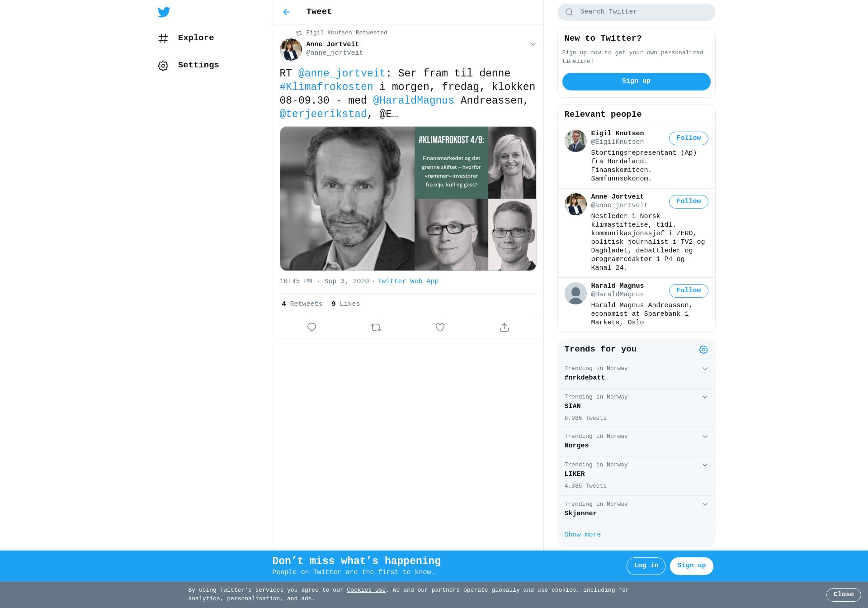Expand the tweet options chevron by Anne Jortveit
Viewport: 868px width, 608px height.
[533, 44]
